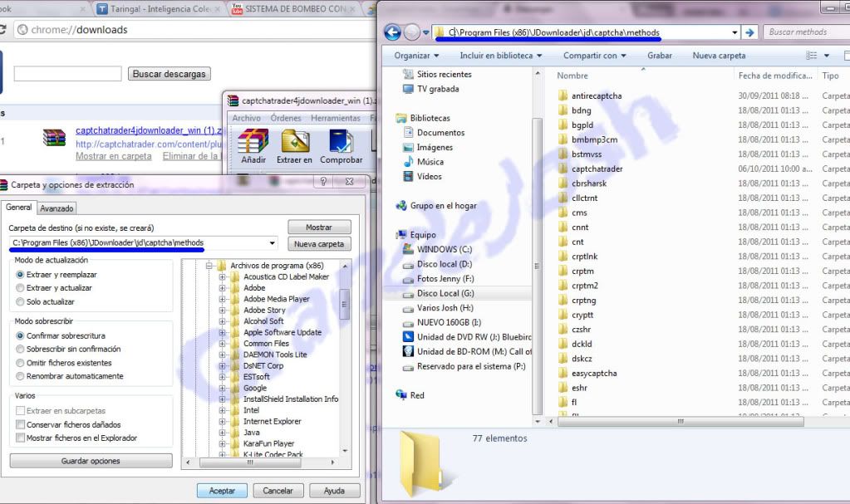Click the Extraer en toolbar icon
The width and height of the screenshot is (850, 504).
coord(295,142)
